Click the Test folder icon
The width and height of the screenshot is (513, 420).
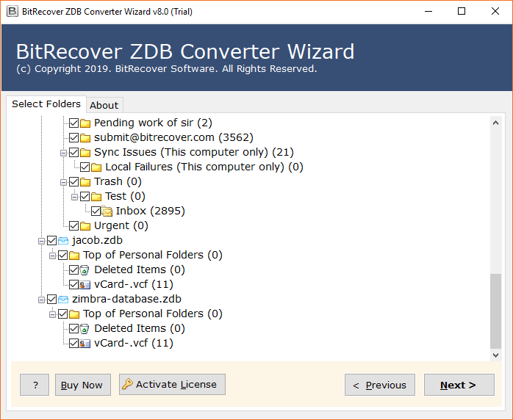point(96,197)
